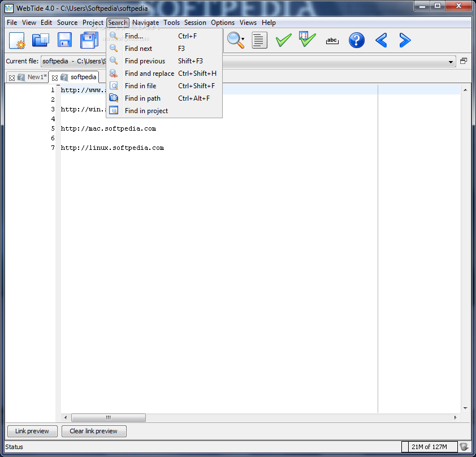Click the Save file floppy icon
This screenshot has width=476, height=457.
pyautogui.click(x=64, y=40)
